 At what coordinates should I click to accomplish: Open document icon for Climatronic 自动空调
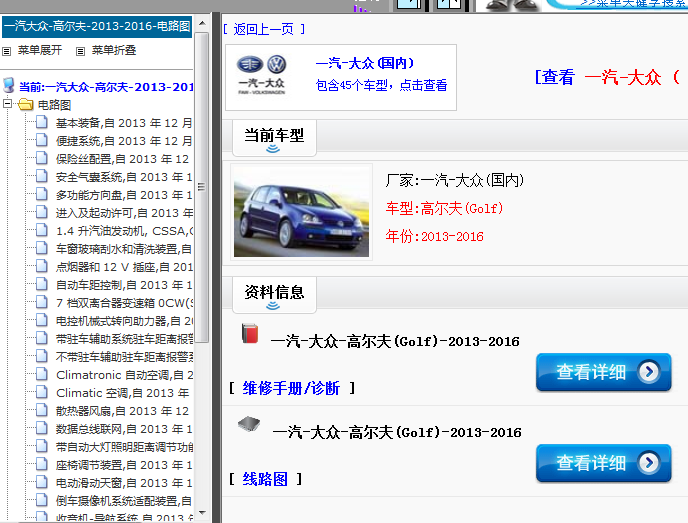[x=42, y=373]
